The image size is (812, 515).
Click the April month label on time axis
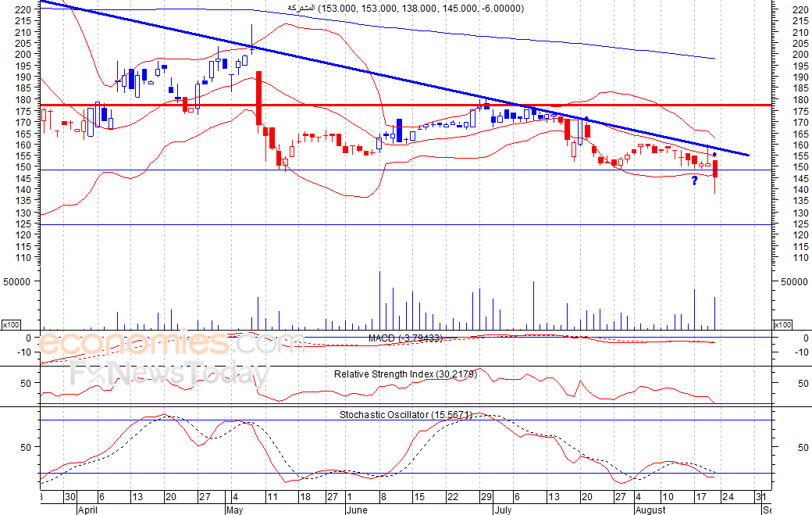88,510
